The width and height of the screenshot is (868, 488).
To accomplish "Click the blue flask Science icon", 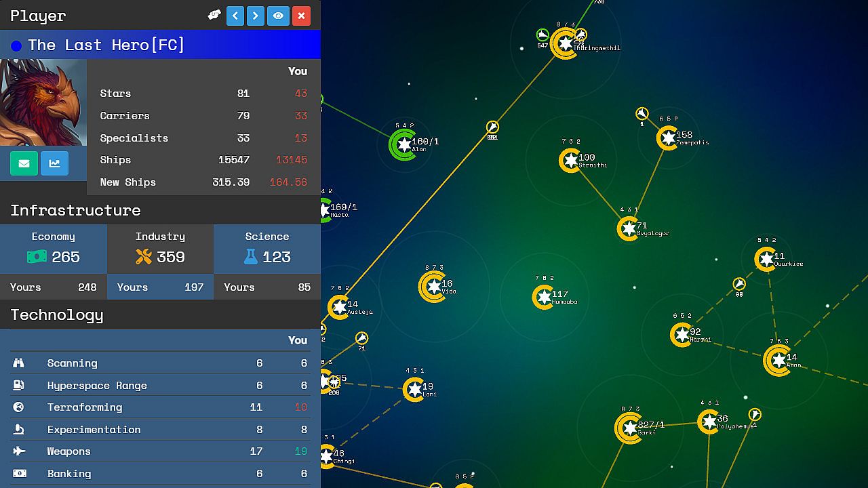I will (x=251, y=257).
